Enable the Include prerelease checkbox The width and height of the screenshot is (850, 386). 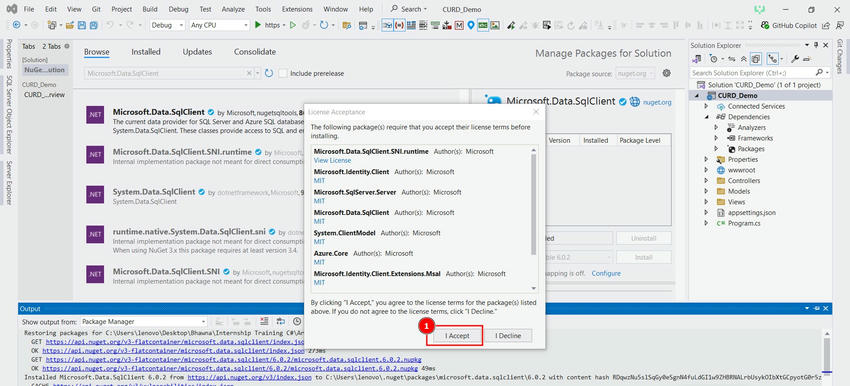point(283,73)
